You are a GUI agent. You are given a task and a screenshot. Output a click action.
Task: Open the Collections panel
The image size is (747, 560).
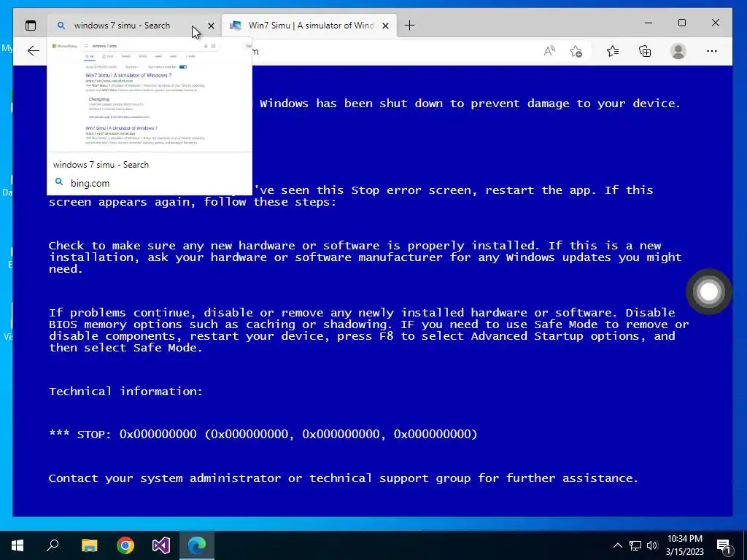[645, 51]
